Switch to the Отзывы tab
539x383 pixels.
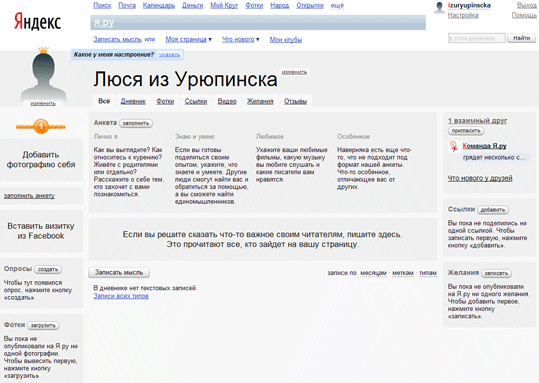point(295,101)
